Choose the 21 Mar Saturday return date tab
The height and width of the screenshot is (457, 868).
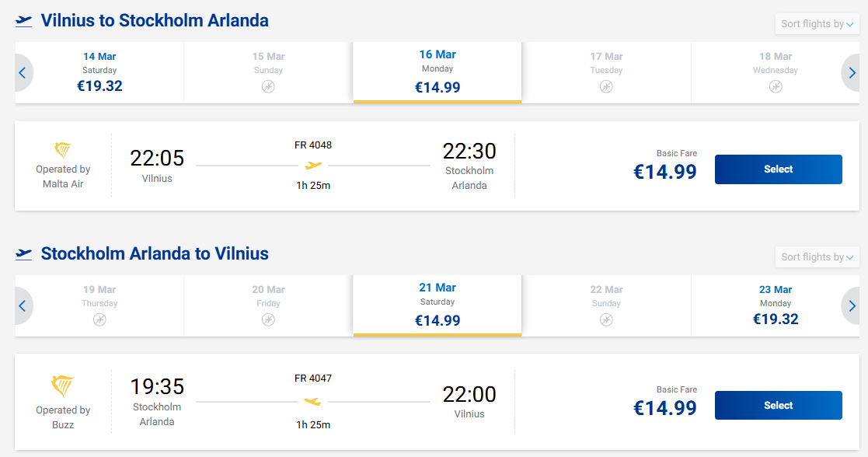(437, 305)
